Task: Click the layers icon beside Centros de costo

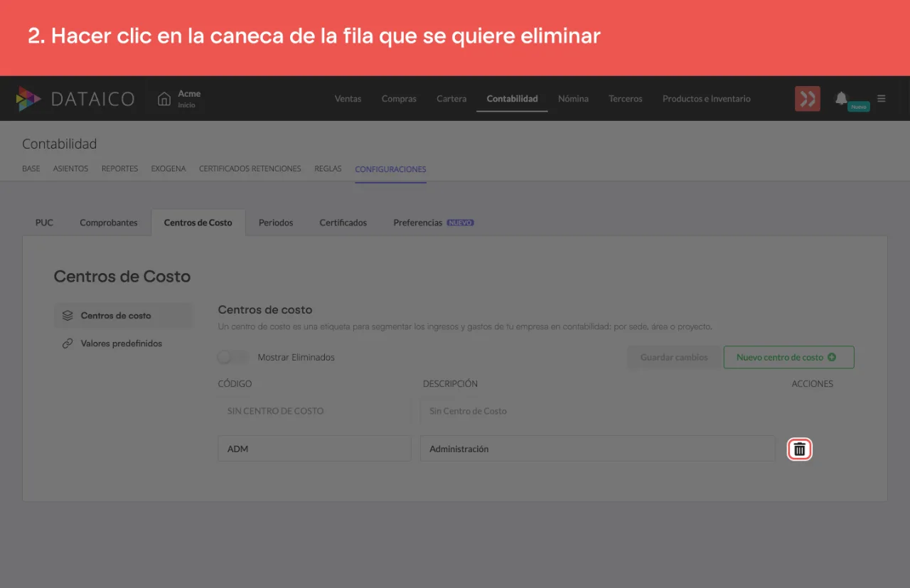Action: pyautogui.click(x=68, y=316)
